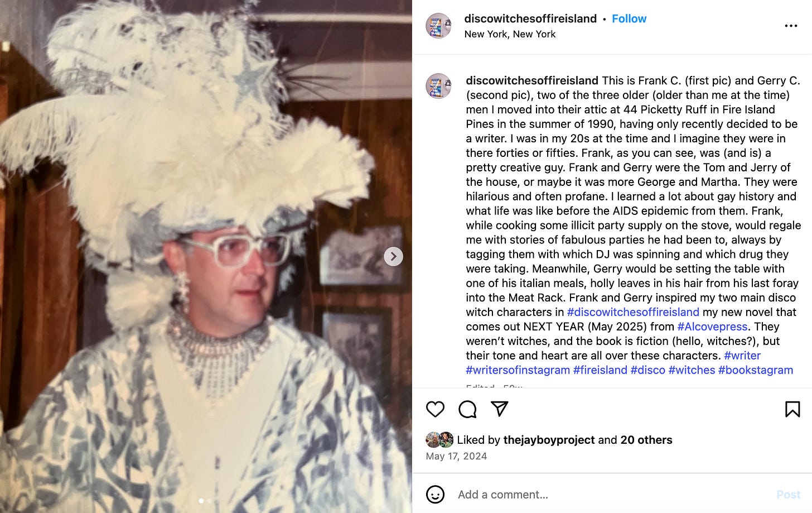Click the caption profile avatar
Viewport: 812px width, 513px height.
(438, 86)
